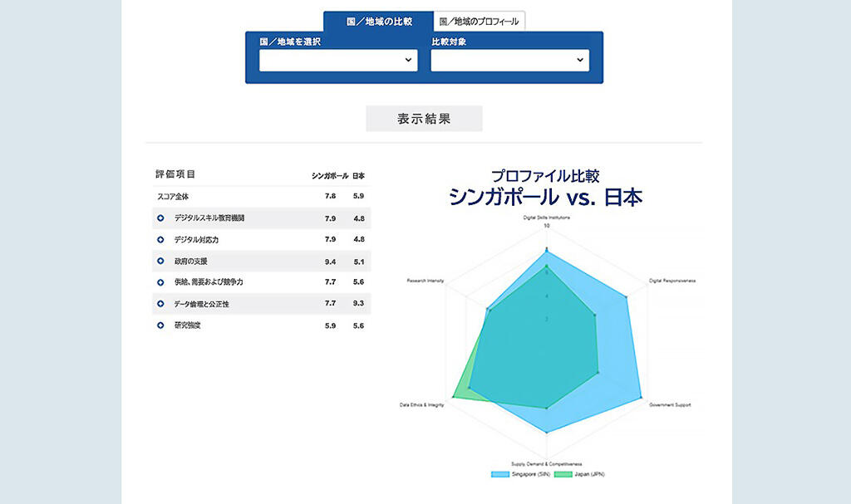This screenshot has height=504, width=851.
Task: Switch to the 国/地域のプロフィール tab
Action: click(480, 22)
